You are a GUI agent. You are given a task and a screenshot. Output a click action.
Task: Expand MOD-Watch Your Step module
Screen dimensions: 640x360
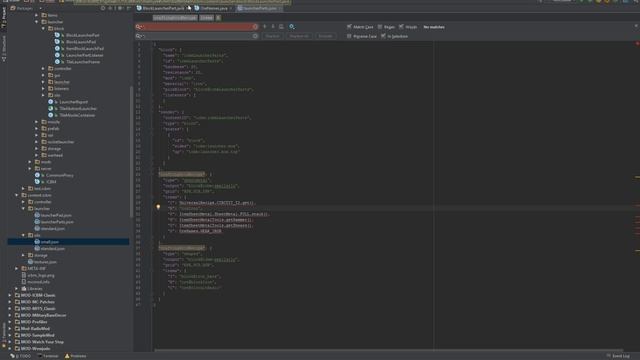point(10,342)
